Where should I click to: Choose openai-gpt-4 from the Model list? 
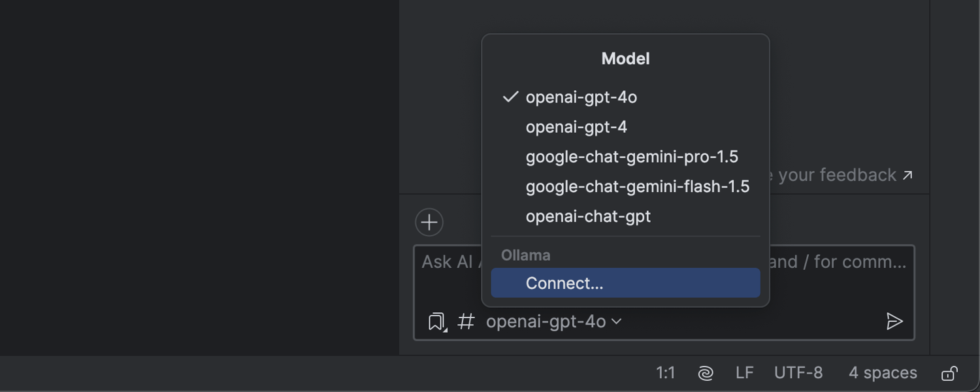coord(576,127)
